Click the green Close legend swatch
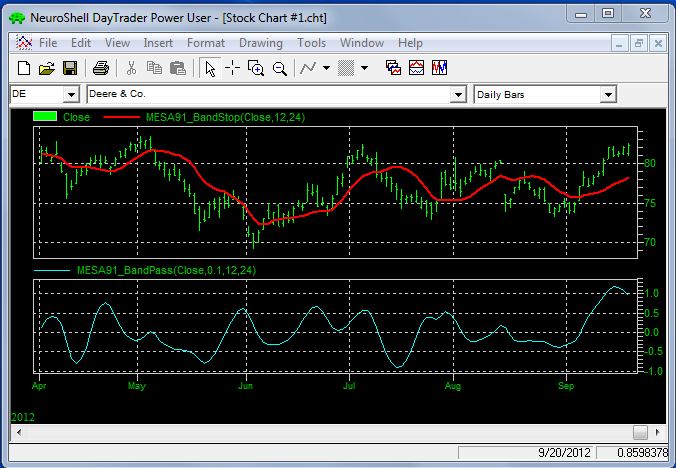Image resolution: width=676 pixels, height=468 pixels. (45, 116)
